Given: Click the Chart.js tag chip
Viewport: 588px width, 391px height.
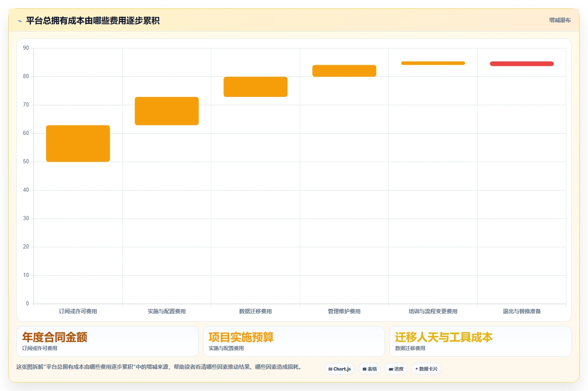Looking at the screenshot, I should point(340,369).
